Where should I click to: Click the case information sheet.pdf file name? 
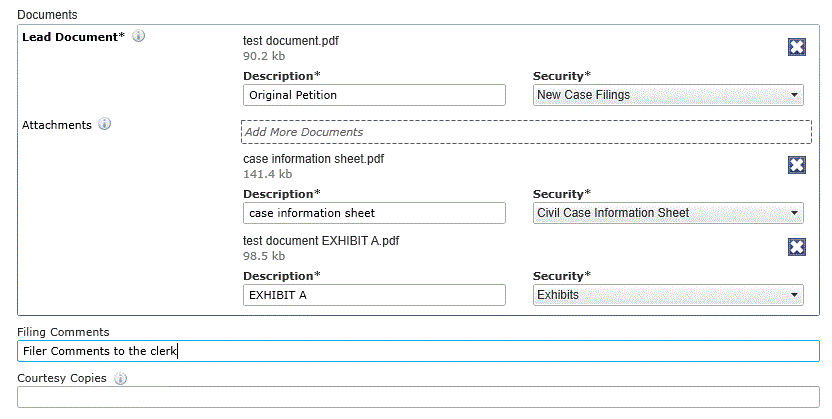pos(314,159)
